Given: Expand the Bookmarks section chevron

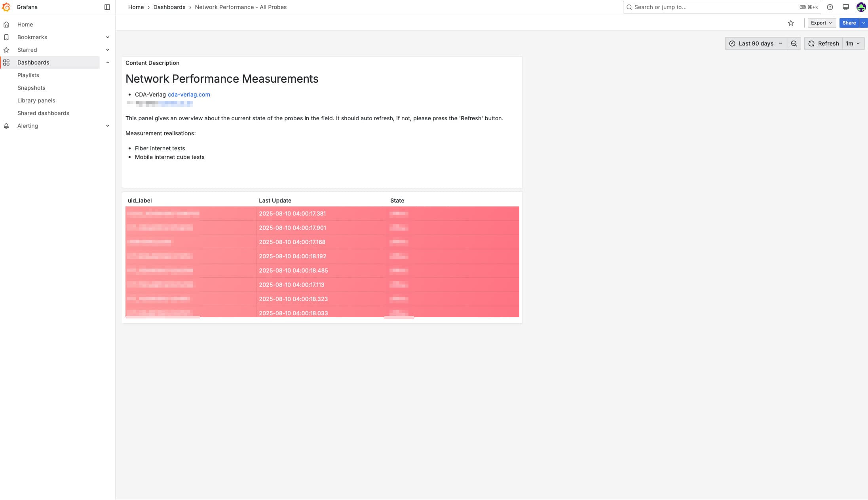Looking at the screenshot, I should 107,37.
